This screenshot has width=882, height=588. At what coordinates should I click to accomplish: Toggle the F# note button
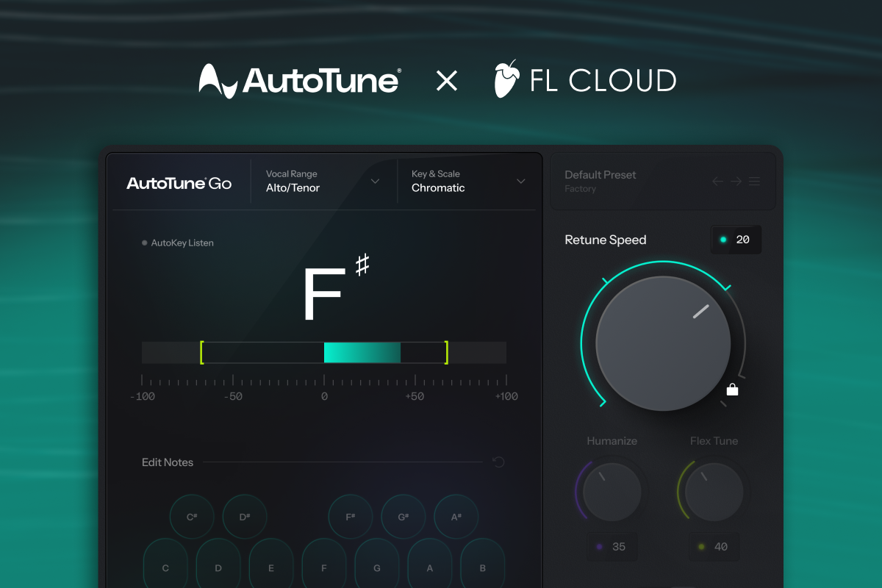point(351,517)
